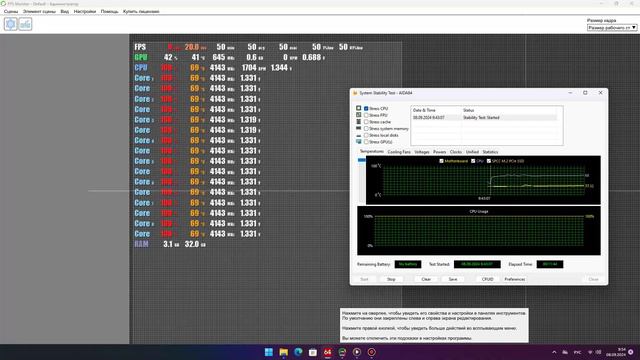The width and height of the screenshot is (640, 360).
Task: Click the Clear button in AIDA64
Action: [x=426, y=279]
